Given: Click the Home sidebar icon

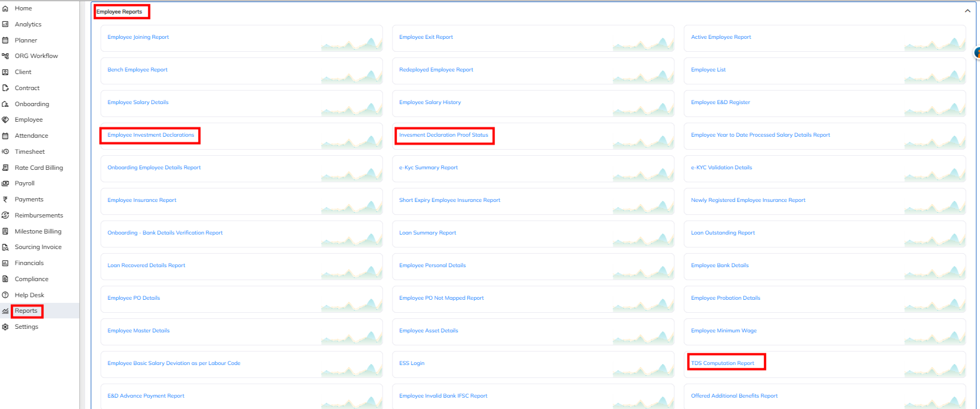Looking at the screenshot, I should (x=5, y=8).
